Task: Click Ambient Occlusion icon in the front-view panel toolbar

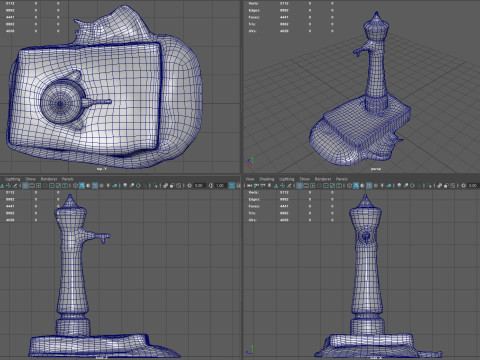Action: pyautogui.click(x=399, y=185)
